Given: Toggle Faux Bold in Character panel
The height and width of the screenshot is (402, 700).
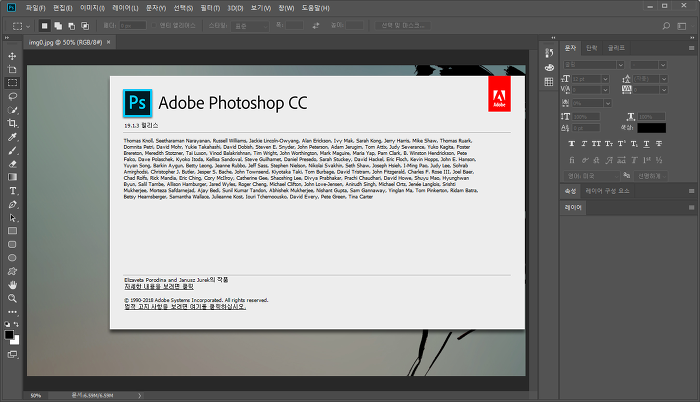Looking at the screenshot, I should (571, 144).
